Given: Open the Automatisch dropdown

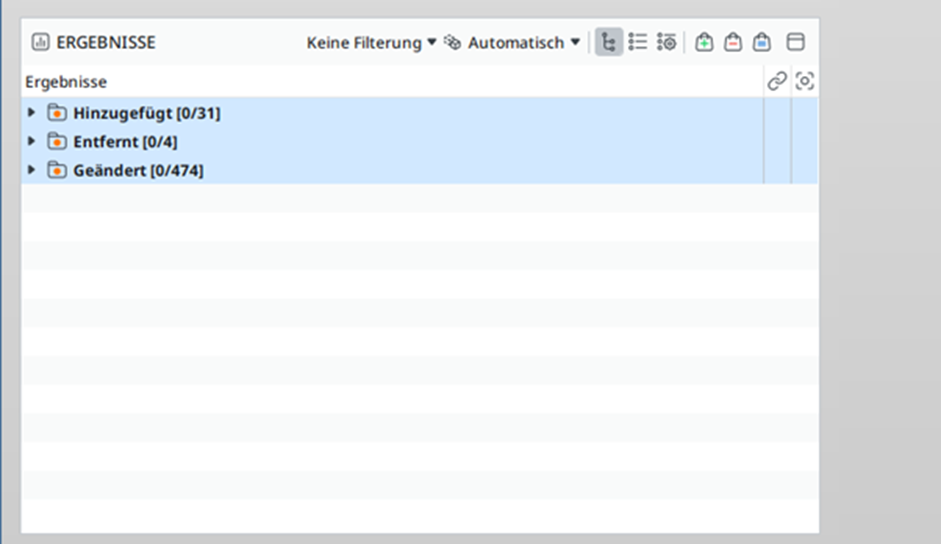Looking at the screenshot, I should [x=523, y=43].
